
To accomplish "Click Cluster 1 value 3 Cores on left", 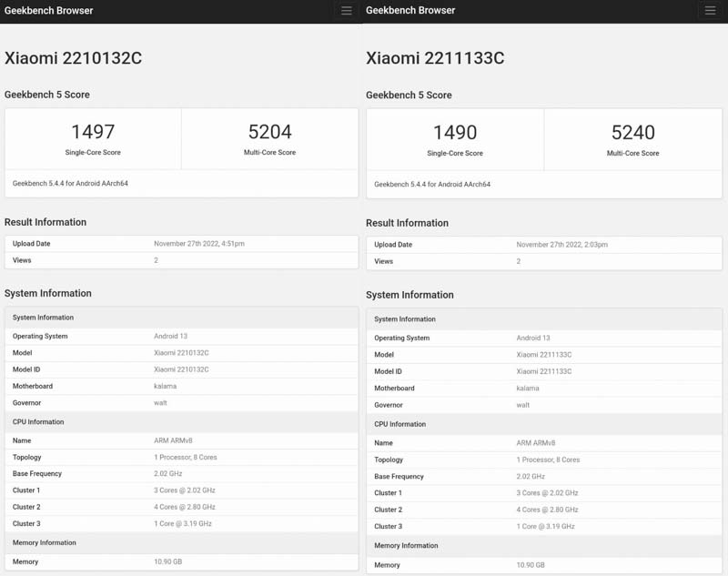I will click(185, 490).
